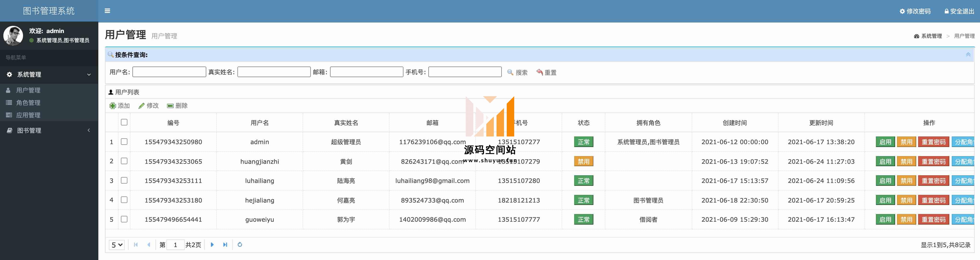
Task: Click 启用 button for huangjianzhi row
Action: (x=885, y=161)
